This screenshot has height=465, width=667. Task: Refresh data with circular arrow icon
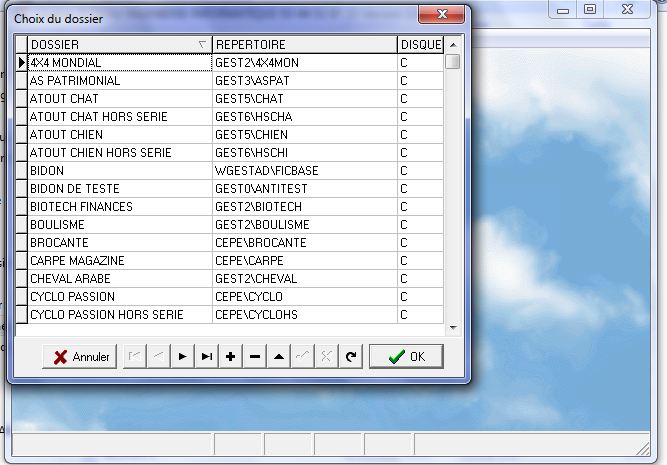pyautogui.click(x=350, y=357)
